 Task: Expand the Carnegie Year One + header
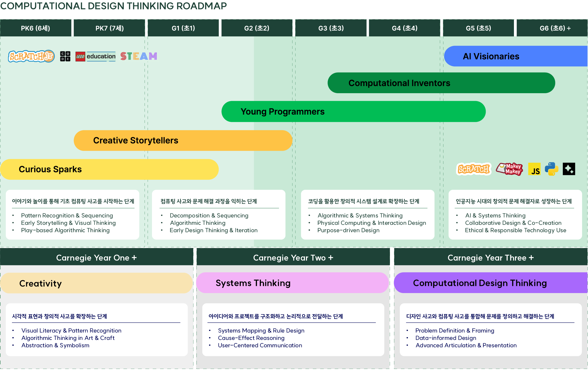[96, 258]
